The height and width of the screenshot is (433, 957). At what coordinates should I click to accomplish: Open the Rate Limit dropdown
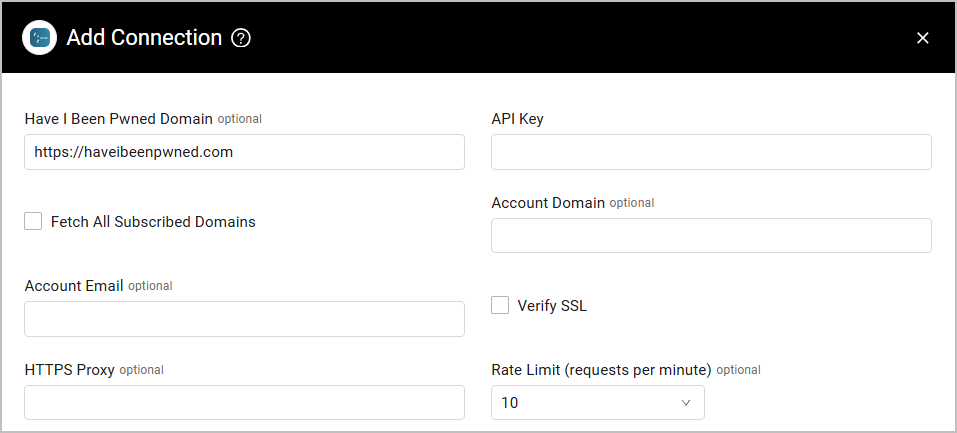[598, 402]
